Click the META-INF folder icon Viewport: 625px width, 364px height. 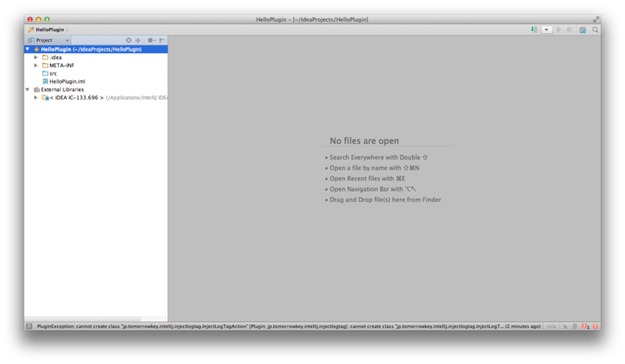tap(45, 66)
